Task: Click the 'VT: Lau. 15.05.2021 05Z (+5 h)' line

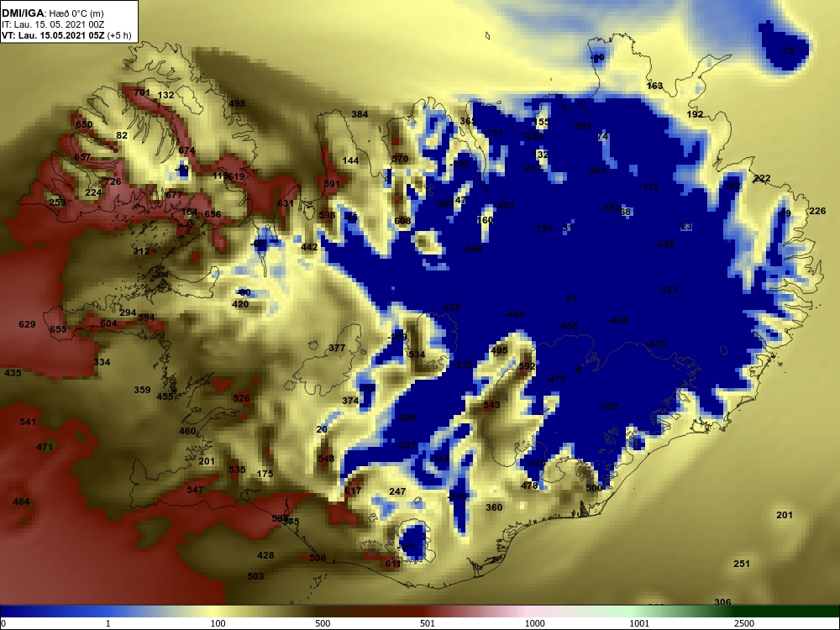Action: point(66,35)
